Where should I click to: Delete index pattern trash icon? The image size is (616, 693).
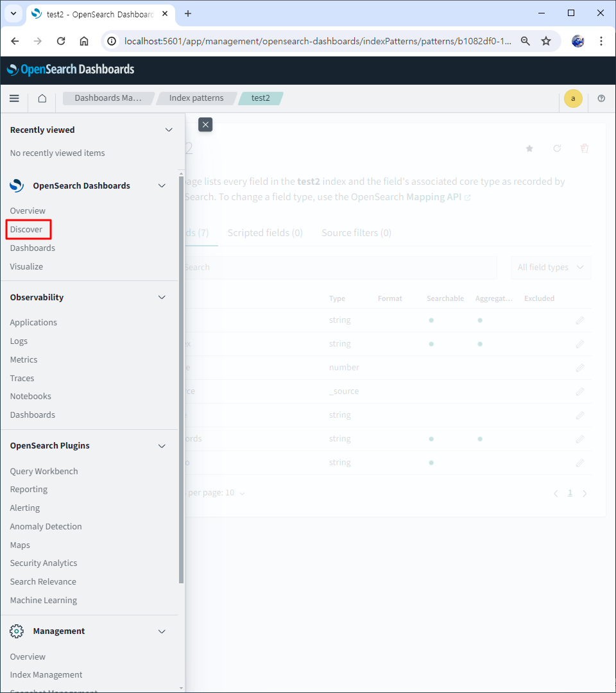pos(585,148)
